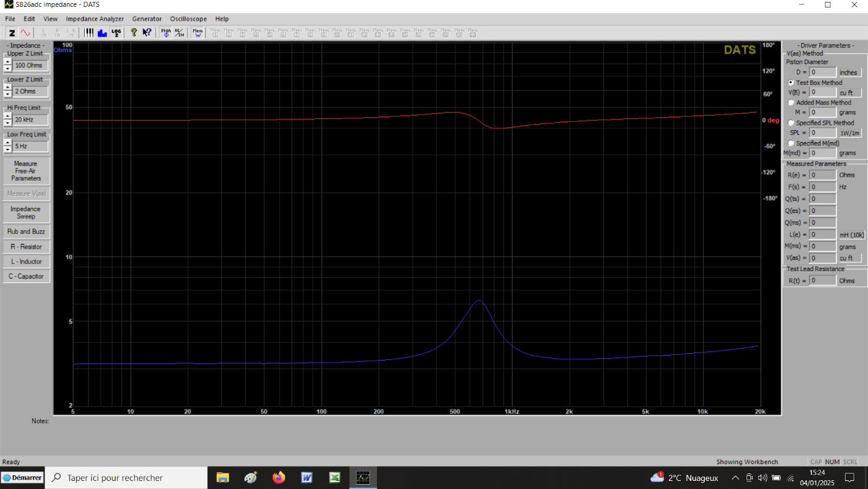This screenshot has width=868, height=489.
Task: Toggle the LOG Z scale icon
Action: pos(116,33)
